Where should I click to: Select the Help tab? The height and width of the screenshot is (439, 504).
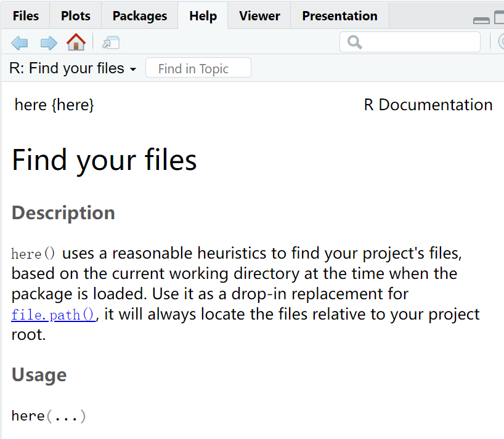203,16
